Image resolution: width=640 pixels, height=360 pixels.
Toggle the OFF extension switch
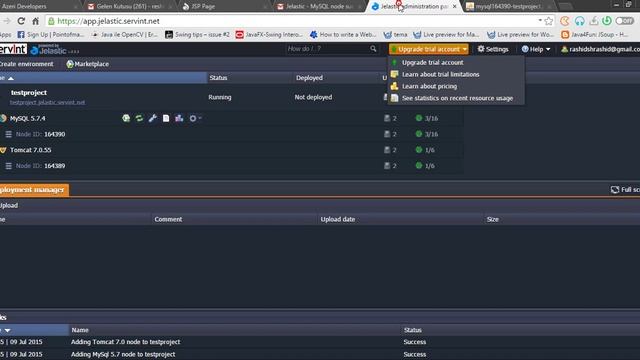coord(625,21)
